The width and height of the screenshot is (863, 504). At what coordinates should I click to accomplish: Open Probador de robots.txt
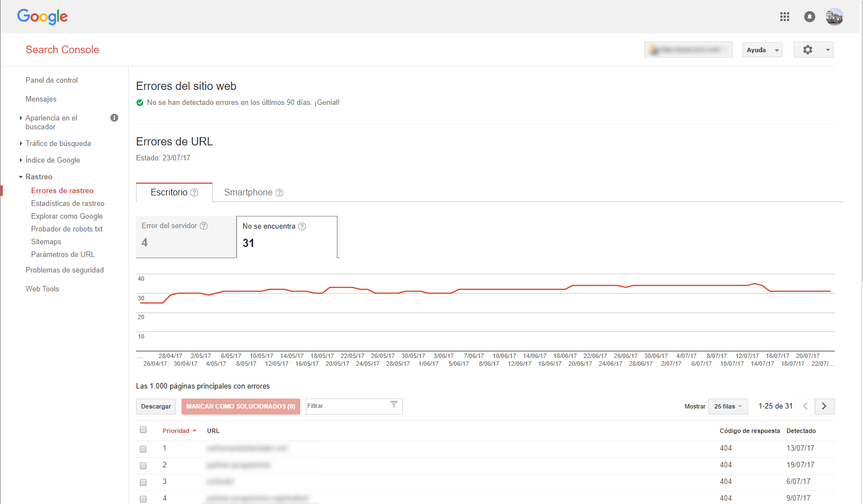pyautogui.click(x=67, y=229)
